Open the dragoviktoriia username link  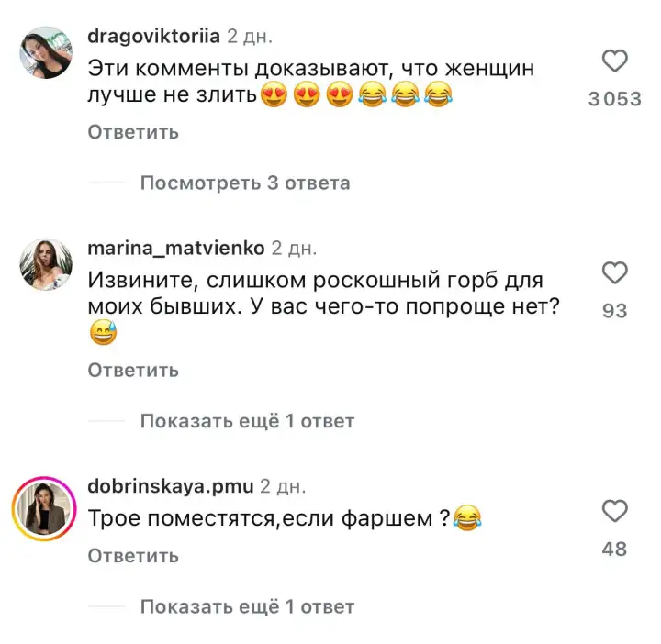153,37
